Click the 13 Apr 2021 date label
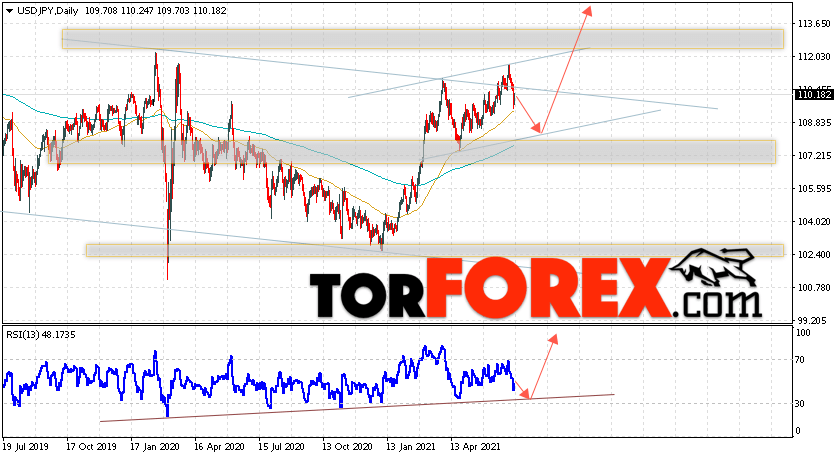The height and width of the screenshot is (458, 838). [475, 447]
